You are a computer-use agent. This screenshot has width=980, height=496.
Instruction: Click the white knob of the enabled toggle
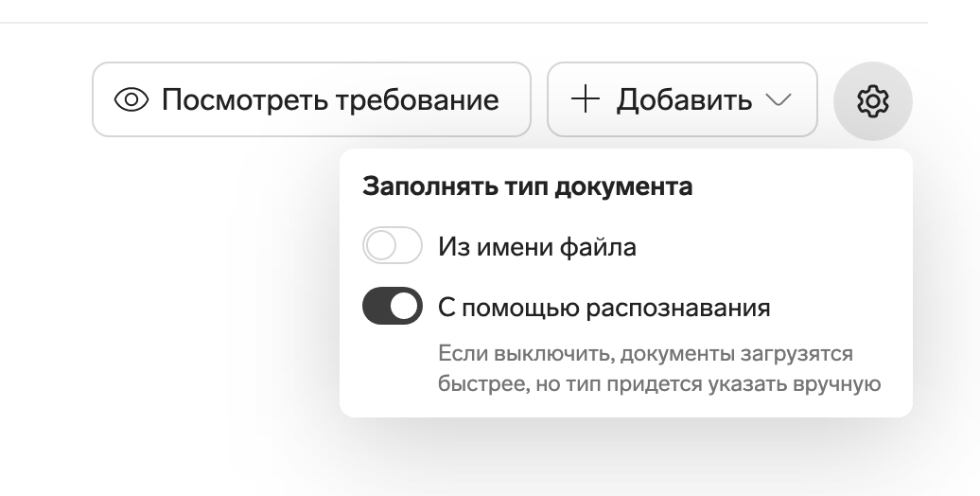click(405, 307)
